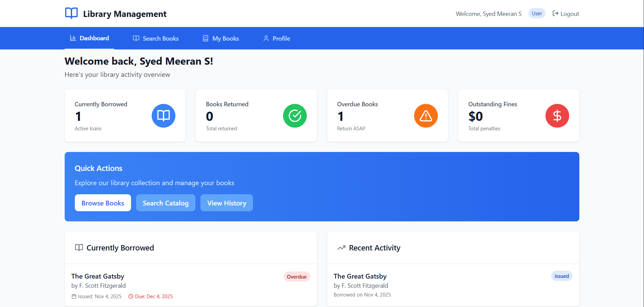Image resolution: width=644 pixels, height=307 pixels.
Task: Select The Great Gatsby in Recent Activity
Action: tap(360, 276)
